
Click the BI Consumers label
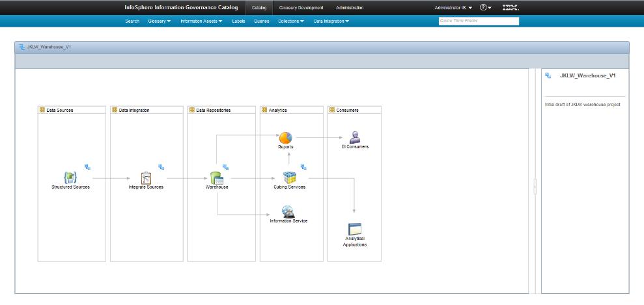point(355,146)
